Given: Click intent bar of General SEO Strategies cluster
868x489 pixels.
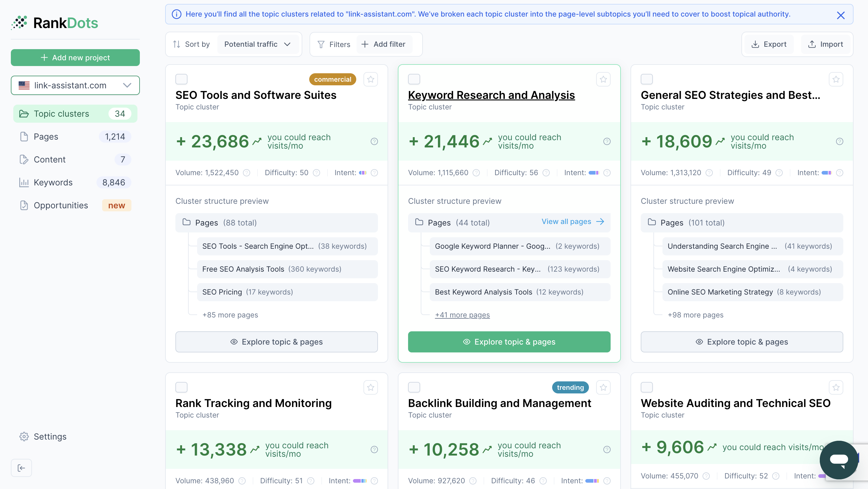Looking at the screenshot, I should point(826,172).
